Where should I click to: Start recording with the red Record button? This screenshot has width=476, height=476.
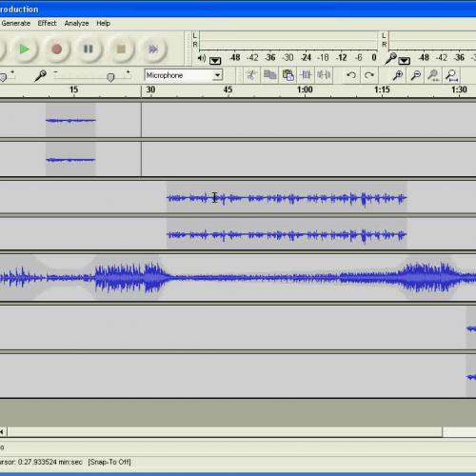pyautogui.click(x=56, y=50)
